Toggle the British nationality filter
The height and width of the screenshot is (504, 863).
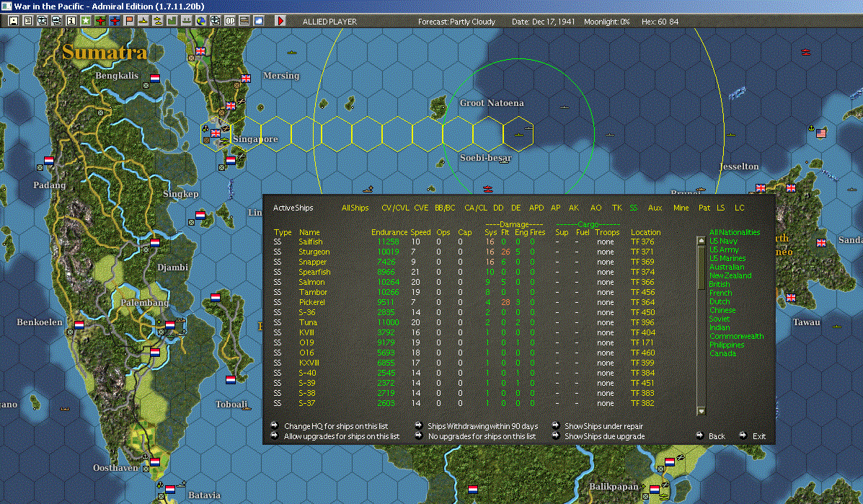pos(720,284)
